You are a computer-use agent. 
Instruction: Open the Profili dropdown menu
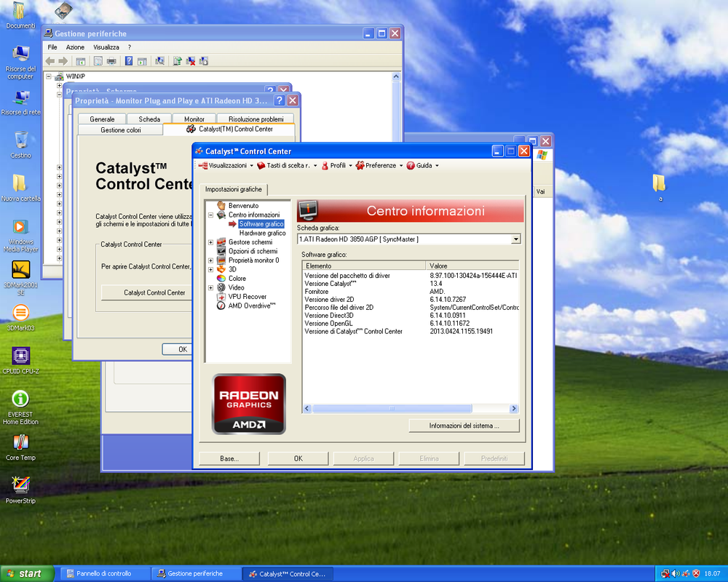336,165
